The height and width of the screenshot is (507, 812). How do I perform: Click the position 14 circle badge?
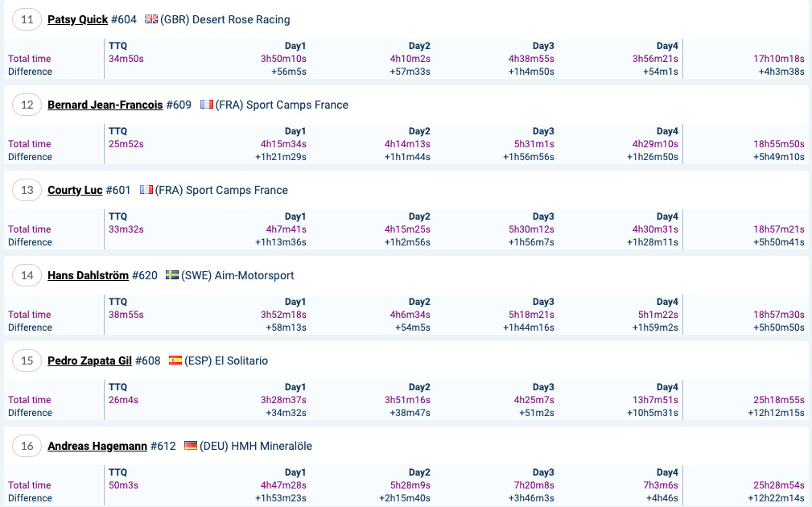click(27, 275)
